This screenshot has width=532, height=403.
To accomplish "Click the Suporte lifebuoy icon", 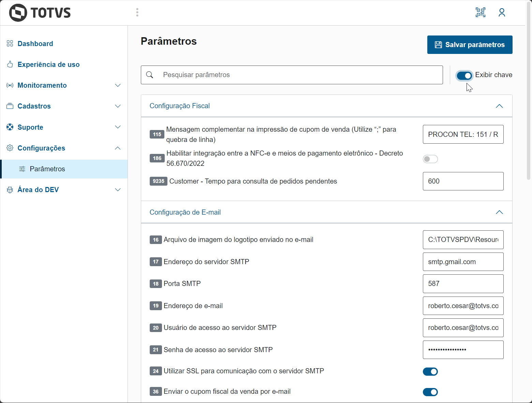I will tap(10, 127).
